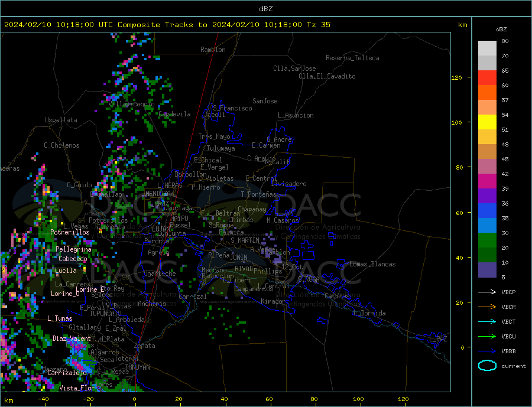This screenshot has height=407, width=532.
Task: Click the 60 dBZ orange swatch
Action: click(487, 93)
